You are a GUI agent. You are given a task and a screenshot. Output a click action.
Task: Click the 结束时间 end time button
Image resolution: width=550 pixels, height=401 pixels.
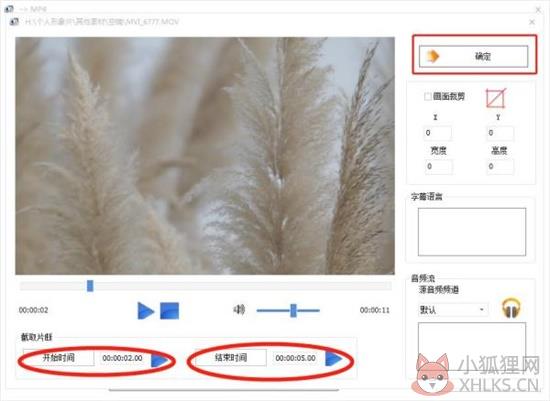coord(231,357)
